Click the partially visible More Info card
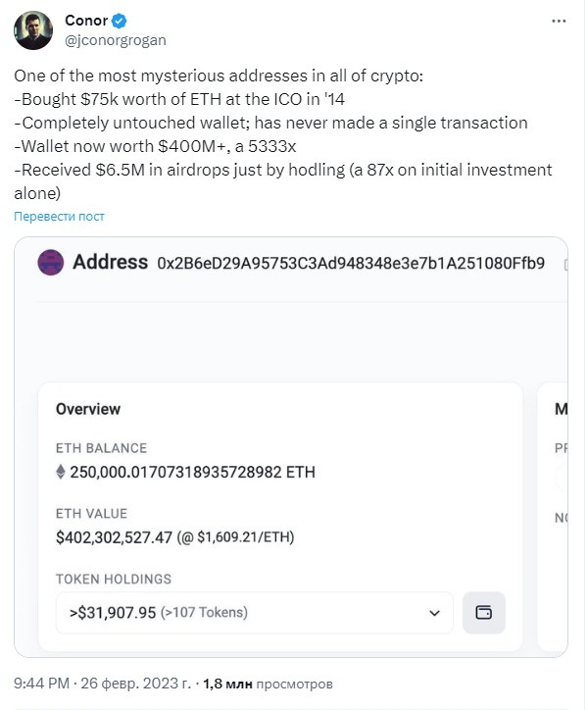This screenshot has height=710, width=588. pos(553,517)
